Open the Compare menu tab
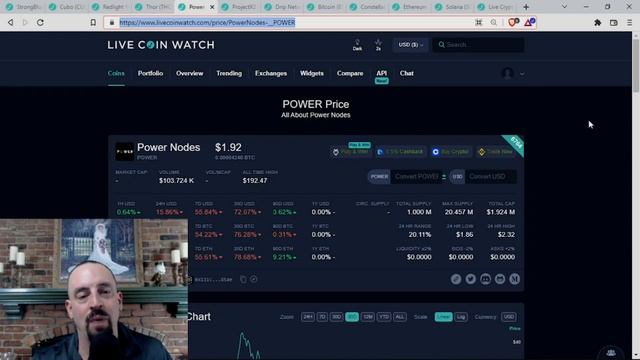Image resolution: width=640 pixels, height=360 pixels. [350, 73]
